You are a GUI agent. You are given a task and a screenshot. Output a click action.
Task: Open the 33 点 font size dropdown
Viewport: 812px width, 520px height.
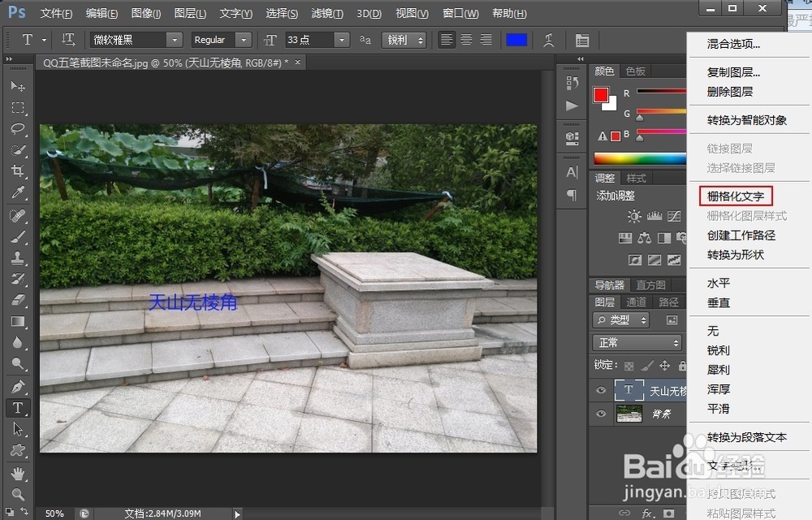coord(341,40)
